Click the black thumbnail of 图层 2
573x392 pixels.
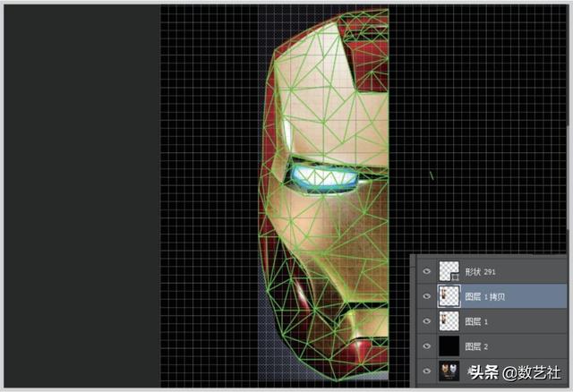[449, 346]
